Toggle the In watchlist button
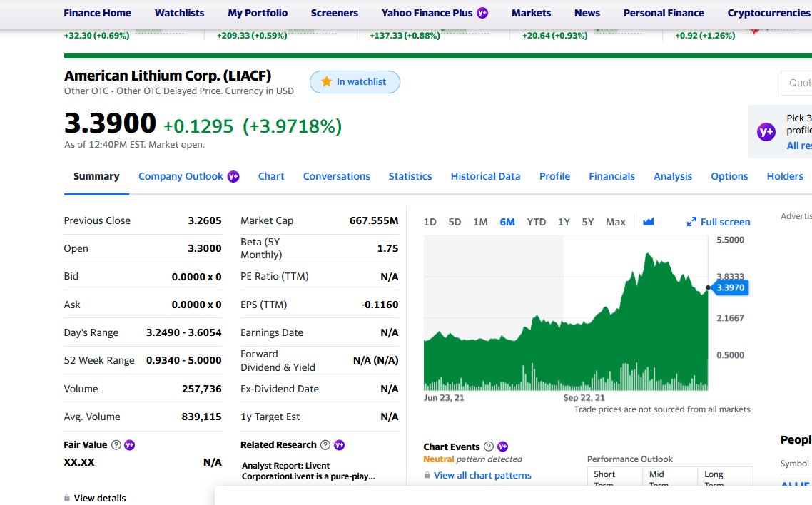 (x=355, y=82)
